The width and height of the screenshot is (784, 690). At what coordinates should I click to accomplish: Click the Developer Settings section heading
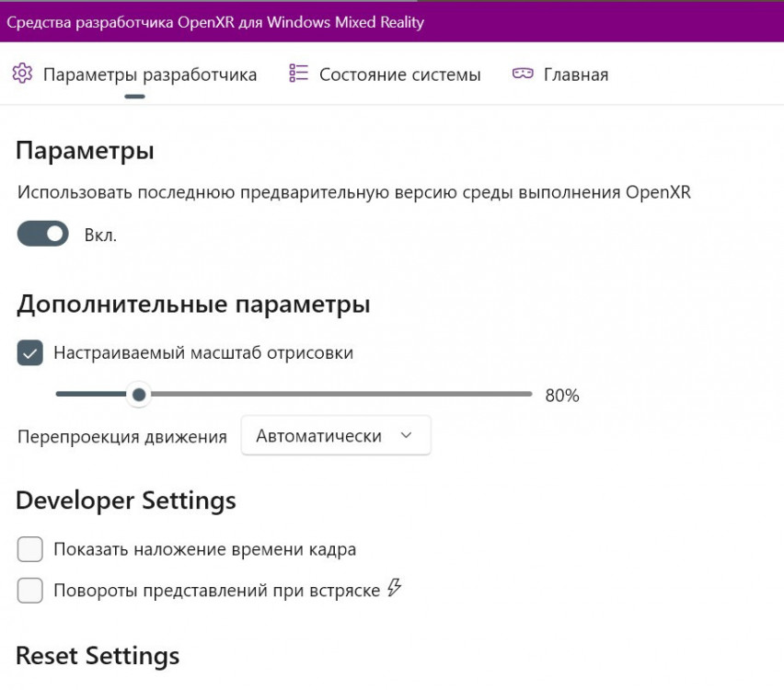[x=126, y=500]
